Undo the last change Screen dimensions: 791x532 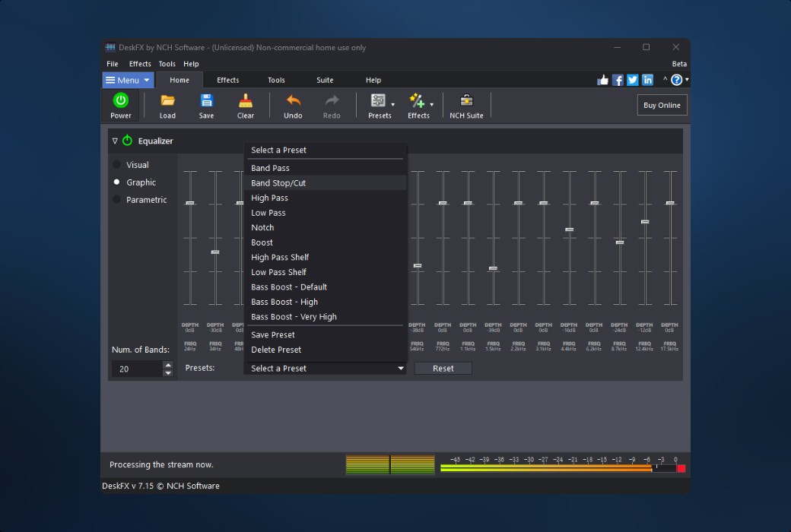click(293, 100)
